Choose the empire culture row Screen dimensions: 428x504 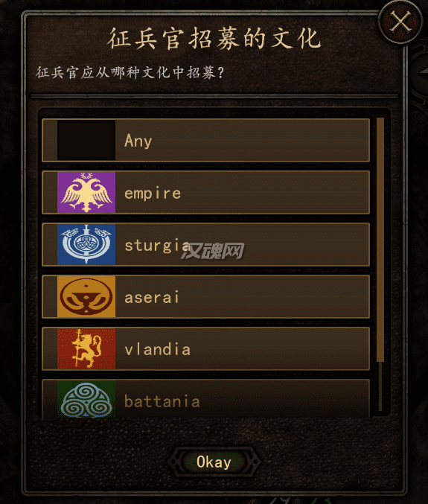[205, 192]
